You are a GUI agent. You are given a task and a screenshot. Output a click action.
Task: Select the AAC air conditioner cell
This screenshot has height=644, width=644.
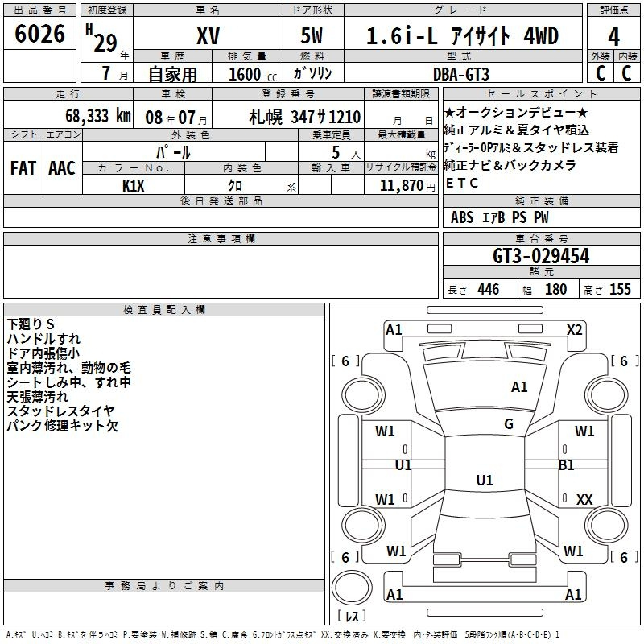tap(61, 168)
